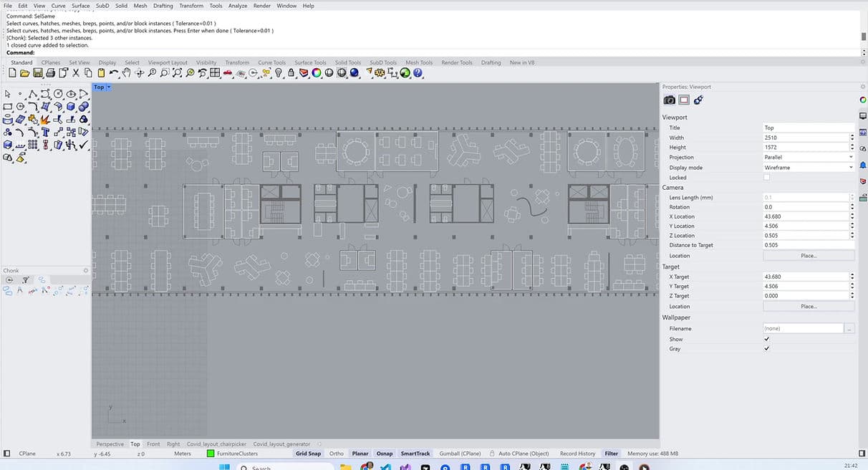
Task: Toggle the viewport Locked checkbox
Action: (767, 177)
